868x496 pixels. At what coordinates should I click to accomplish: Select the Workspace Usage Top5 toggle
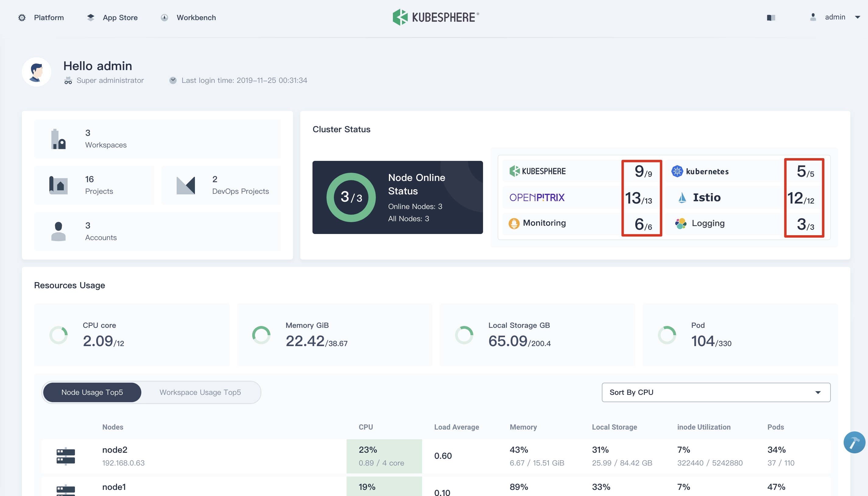(200, 392)
